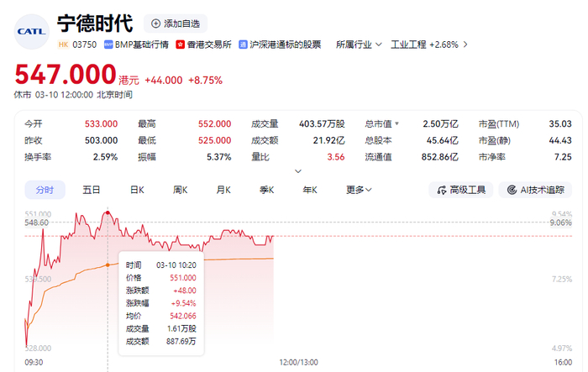Click the 换手率 value 2.59%
This screenshot has height=372, width=588.
[x=105, y=157]
